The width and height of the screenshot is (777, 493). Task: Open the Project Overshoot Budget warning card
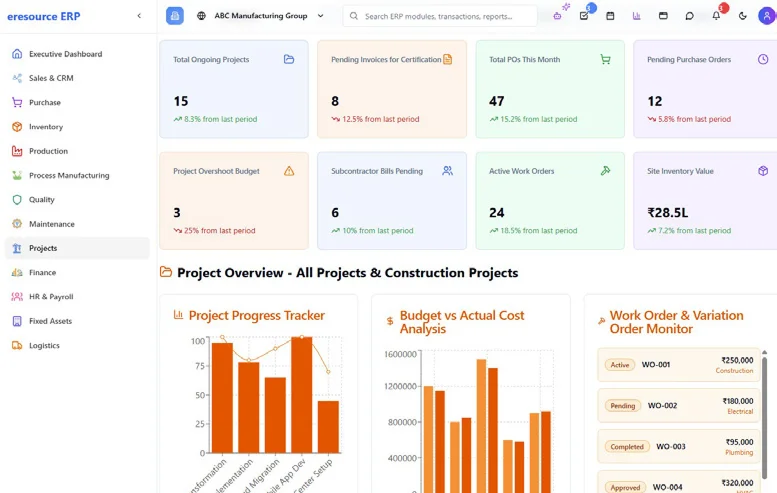point(234,200)
